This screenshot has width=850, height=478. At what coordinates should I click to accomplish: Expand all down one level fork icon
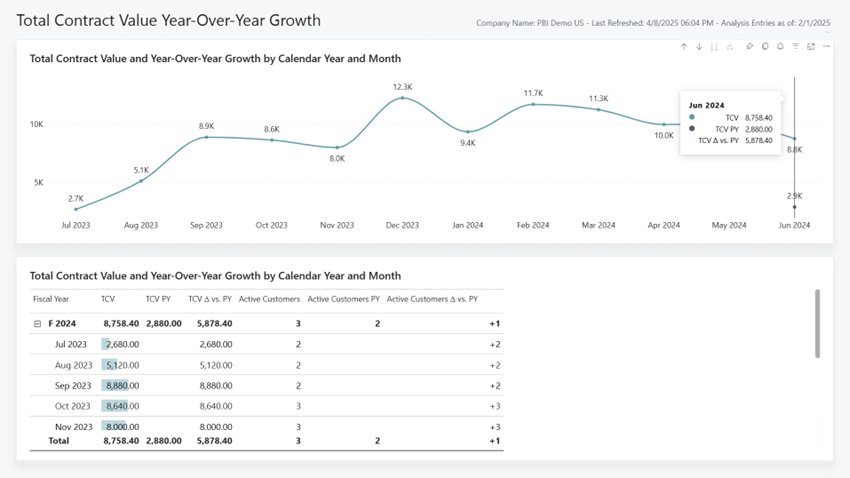[x=730, y=47]
